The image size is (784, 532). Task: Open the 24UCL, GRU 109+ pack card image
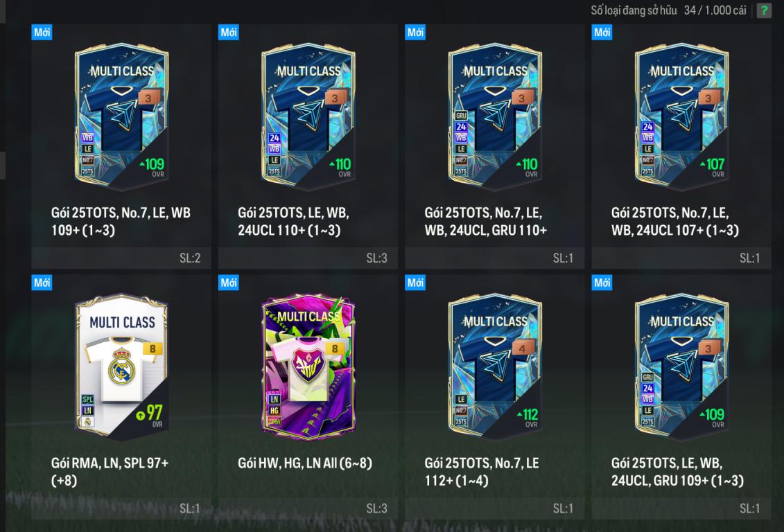681,367
